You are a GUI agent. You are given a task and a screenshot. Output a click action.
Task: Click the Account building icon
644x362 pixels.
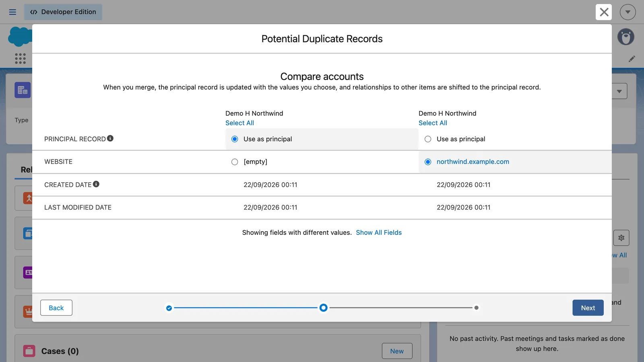23,90
